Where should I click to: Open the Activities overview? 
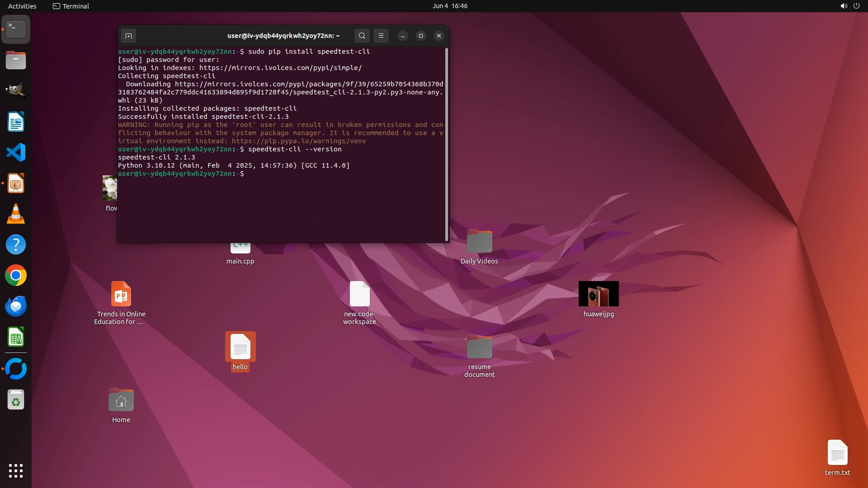click(x=22, y=6)
